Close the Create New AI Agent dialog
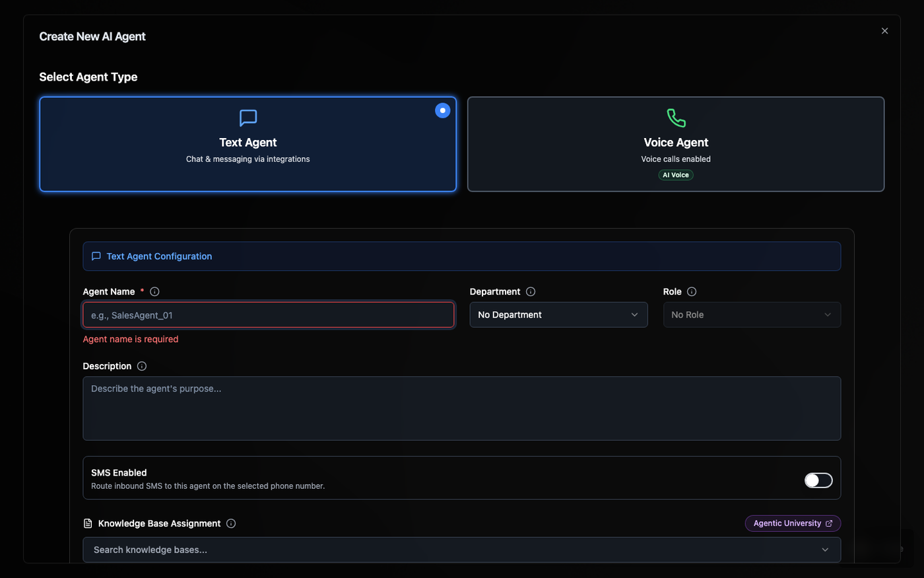This screenshot has width=924, height=578. [884, 31]
